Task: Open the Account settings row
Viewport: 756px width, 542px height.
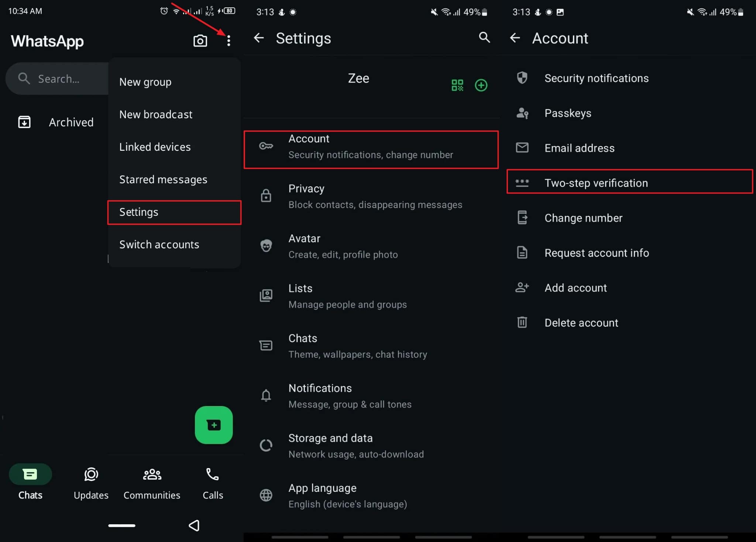Action: tap(371, 149)
